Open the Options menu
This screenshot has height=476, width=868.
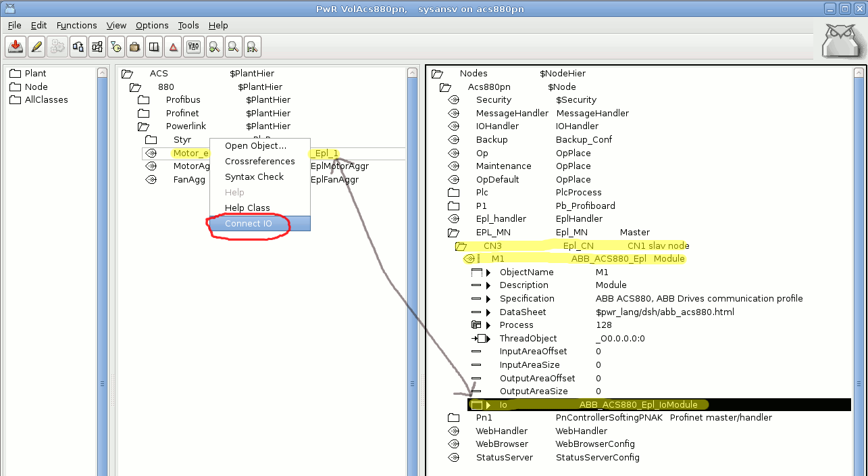tap(152, 25)
